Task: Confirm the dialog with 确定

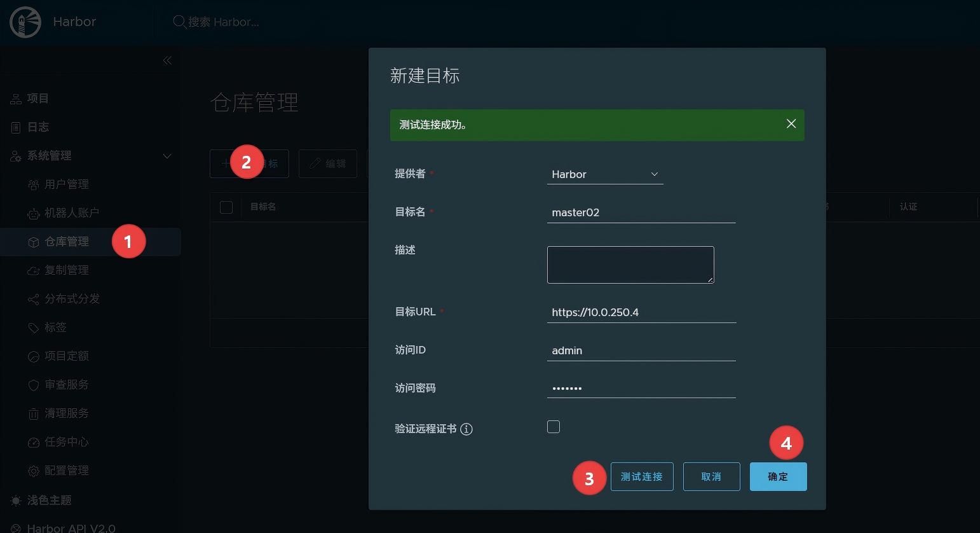Action: [x=777, y=476]
